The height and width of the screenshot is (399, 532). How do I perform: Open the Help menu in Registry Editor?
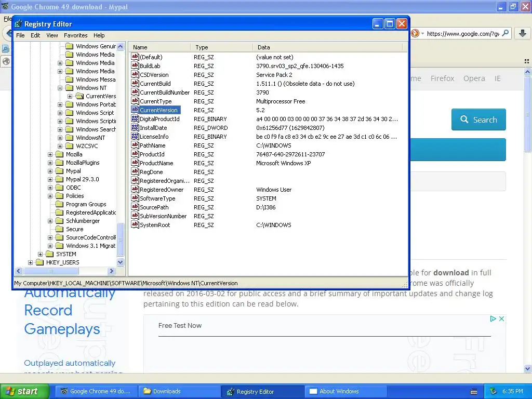click(x=99, y=35)
